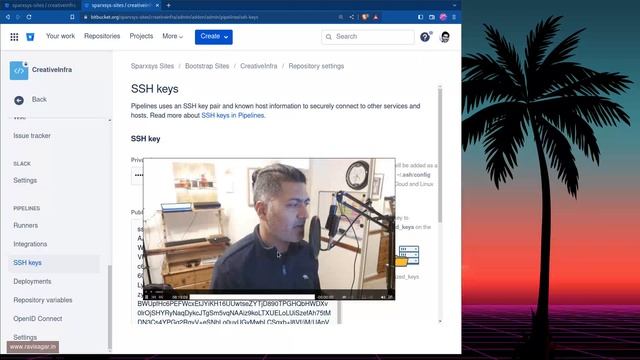The height and width of the screenshot is (360, 640).
Task: Open the Brave shields lion icon
Action: pos(365,17)
